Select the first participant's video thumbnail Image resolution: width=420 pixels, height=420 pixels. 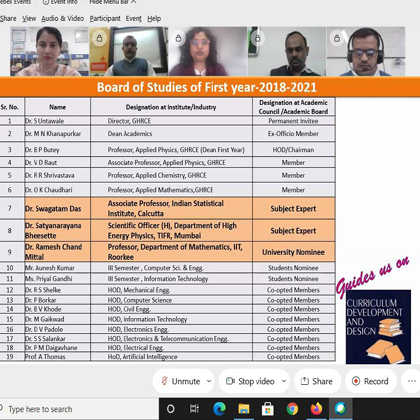50,51
